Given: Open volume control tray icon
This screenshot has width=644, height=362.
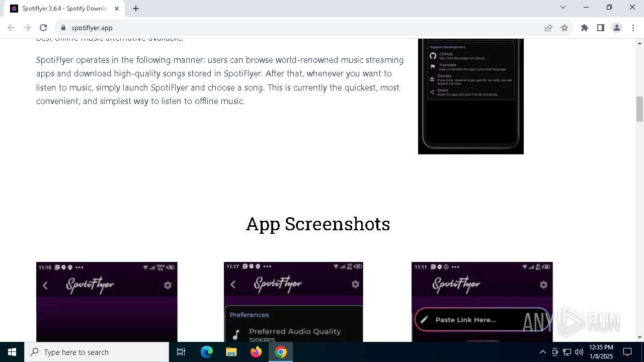Looking at the screenshot, I should 579,352.
